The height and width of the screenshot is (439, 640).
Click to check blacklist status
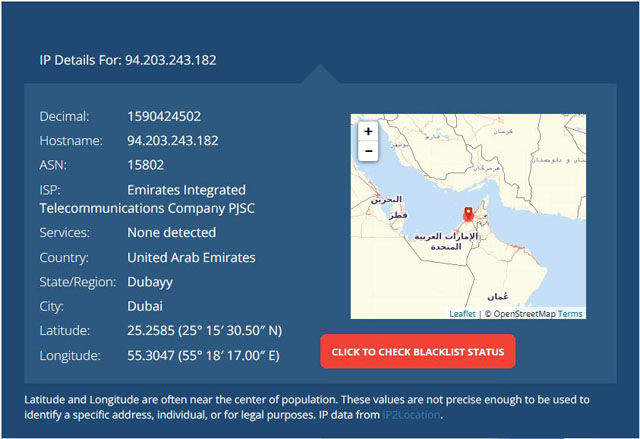click(x=418, y=352)
